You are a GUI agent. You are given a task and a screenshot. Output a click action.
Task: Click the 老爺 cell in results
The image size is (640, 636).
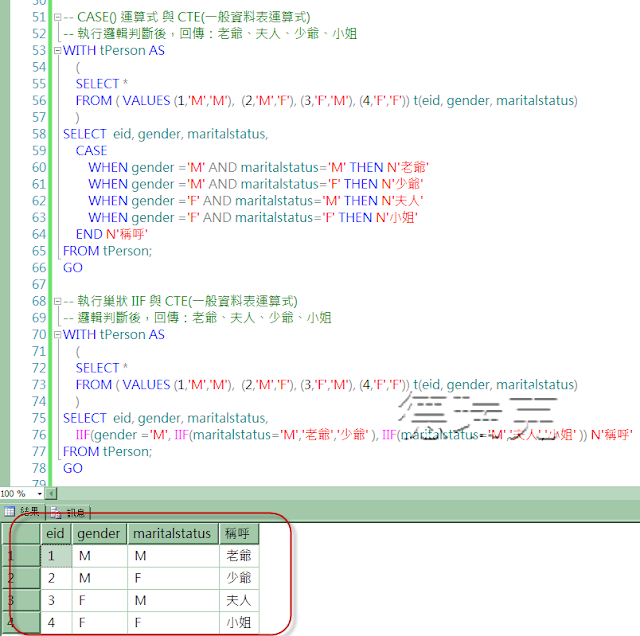point(239,556)
